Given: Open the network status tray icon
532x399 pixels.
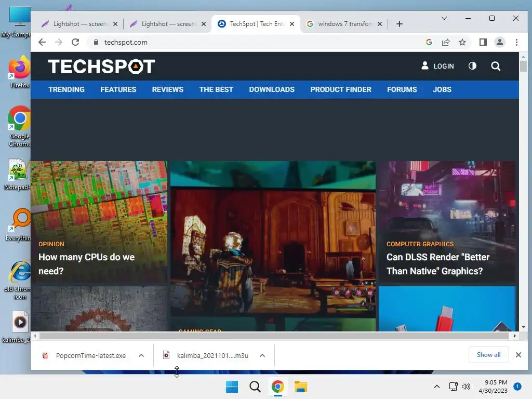Looking at the screenshot, I should pos(453,387).
